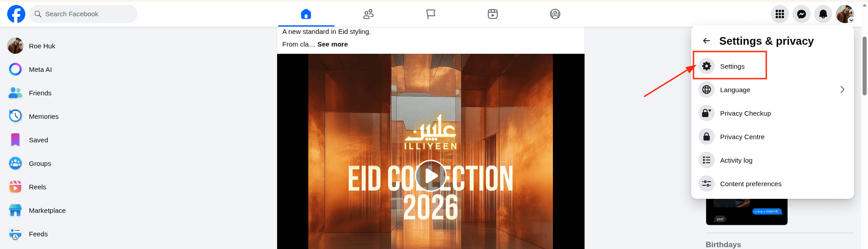Play the Eid Collection 2026 video
868x249 pixels.
point(430,175)
